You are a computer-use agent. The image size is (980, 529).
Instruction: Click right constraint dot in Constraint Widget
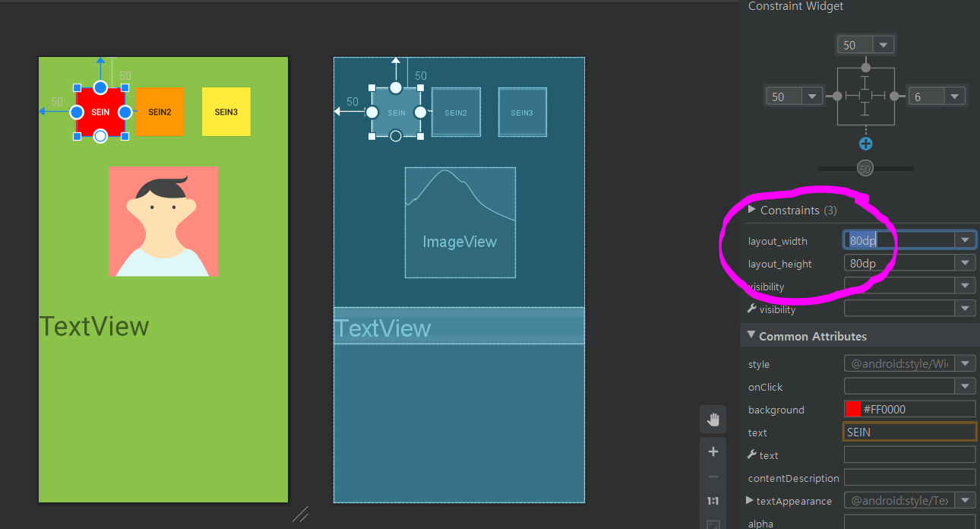point(894,97)
